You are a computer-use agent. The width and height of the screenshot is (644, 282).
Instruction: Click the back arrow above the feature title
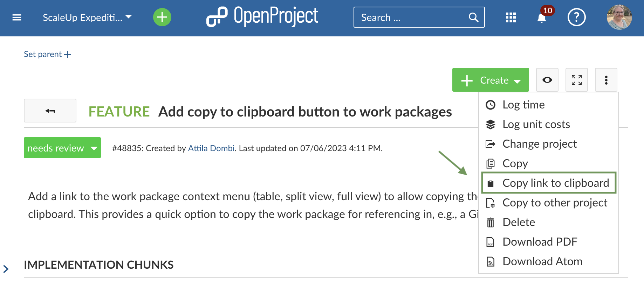pos(50,111)
